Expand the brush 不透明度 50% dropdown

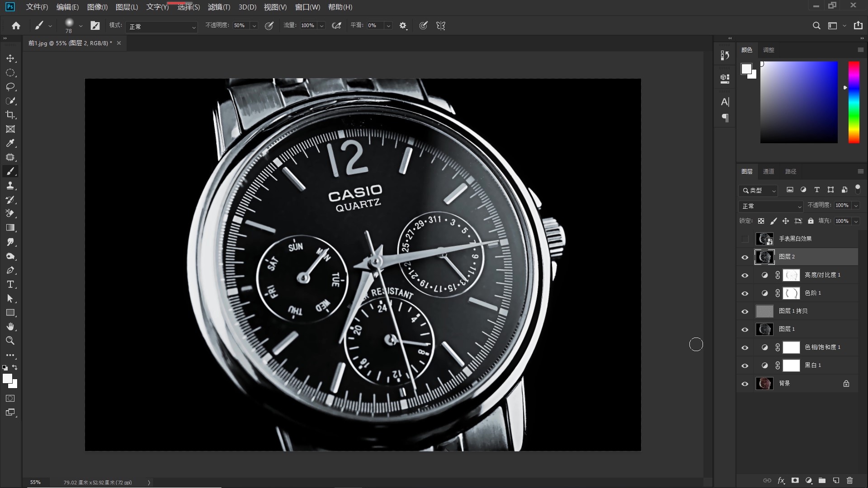click(254, 26)
